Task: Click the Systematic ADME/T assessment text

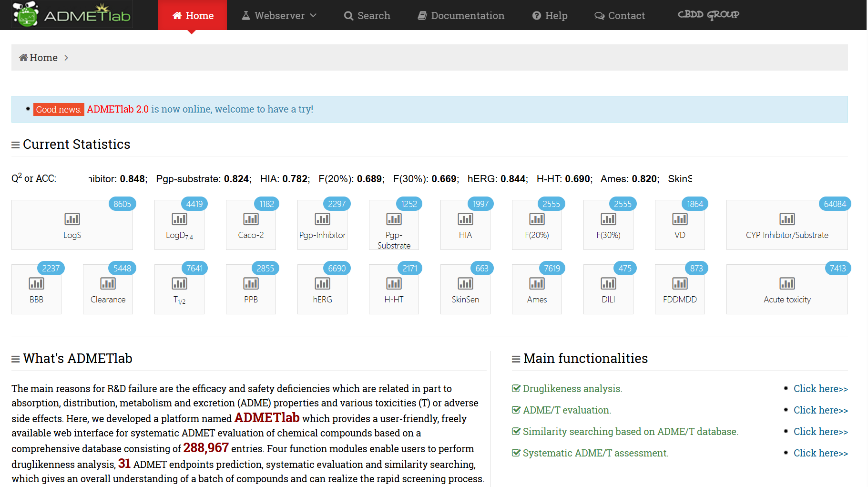Action: (x=596, y=453)
